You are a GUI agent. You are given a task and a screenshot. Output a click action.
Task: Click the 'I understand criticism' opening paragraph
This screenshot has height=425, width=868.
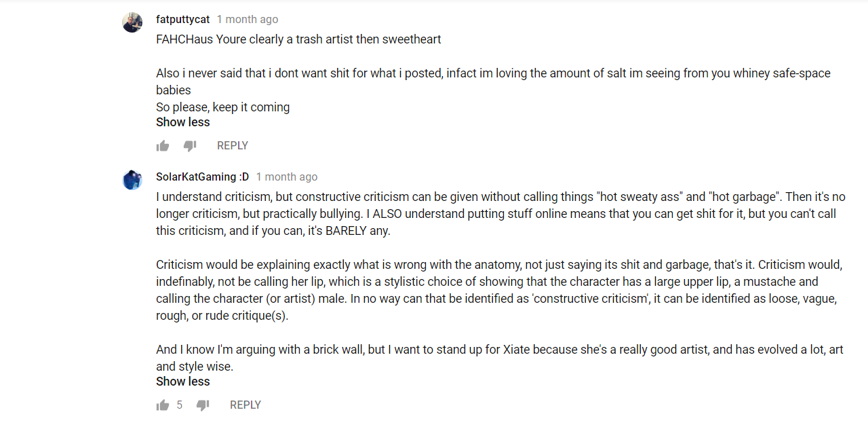(500, 214)
